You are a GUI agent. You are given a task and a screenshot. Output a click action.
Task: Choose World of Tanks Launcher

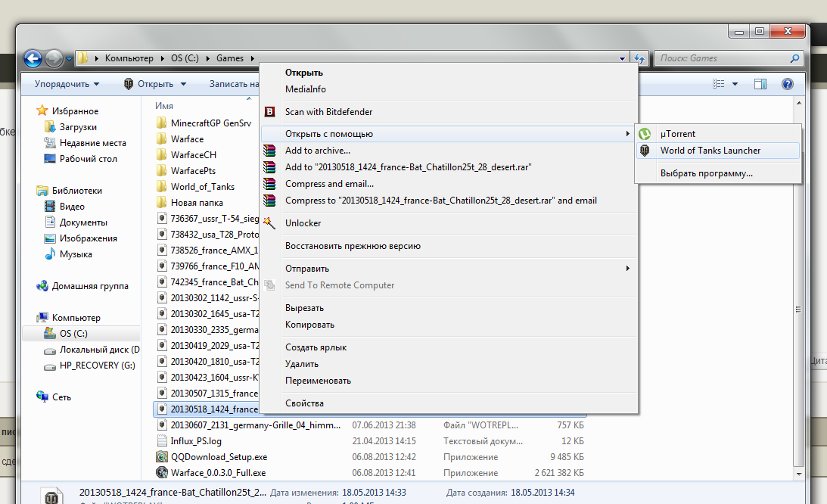pyautogui.click(x=710, y=151)
